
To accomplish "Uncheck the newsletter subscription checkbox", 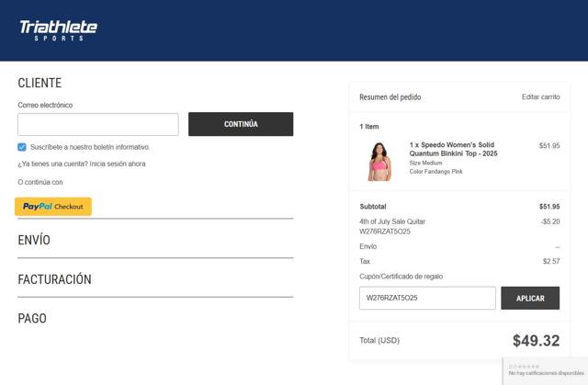I will pos(22,147).
